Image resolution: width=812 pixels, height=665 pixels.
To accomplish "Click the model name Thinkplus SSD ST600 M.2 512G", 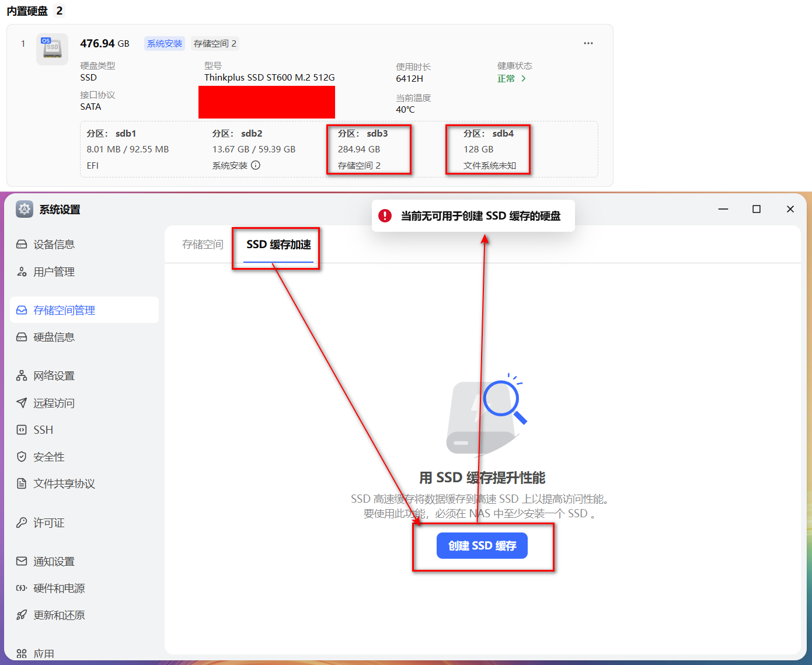I will point(270,78).
